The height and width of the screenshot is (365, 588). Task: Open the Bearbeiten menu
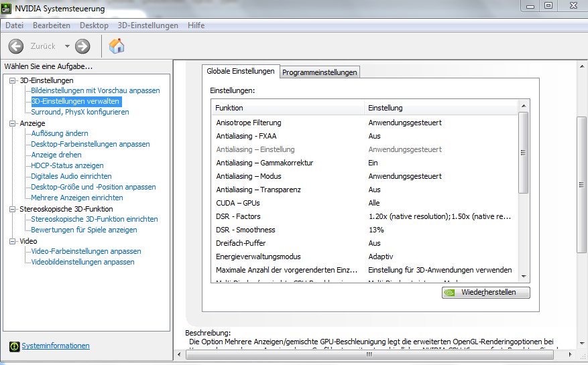coord(52,25)
